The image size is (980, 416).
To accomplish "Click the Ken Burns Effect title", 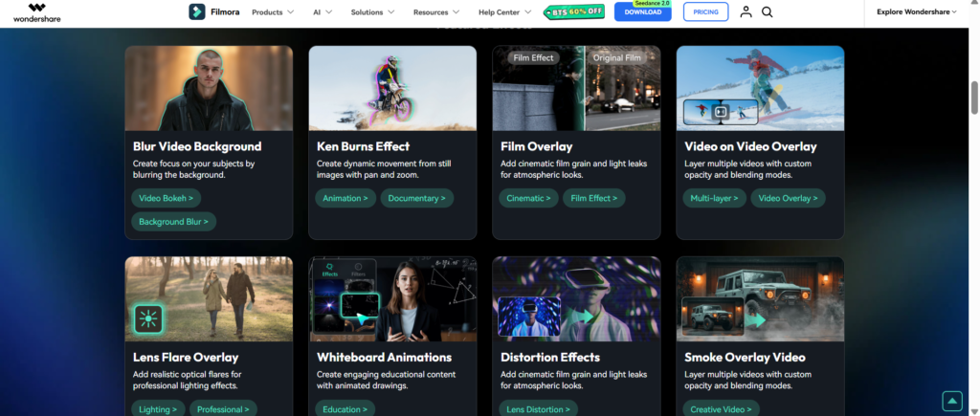I will tap(363, 146).
